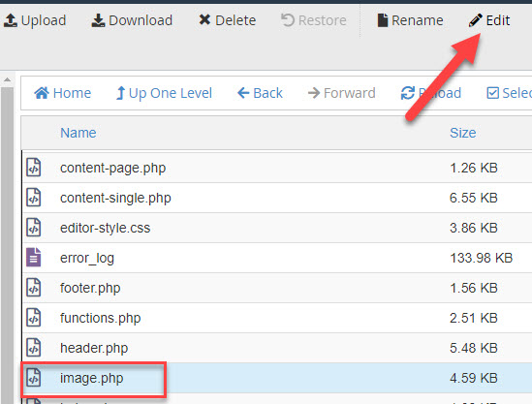Go Up One Level
The height and width of the screenshot is (404, 532).
[x=164, y=93]
